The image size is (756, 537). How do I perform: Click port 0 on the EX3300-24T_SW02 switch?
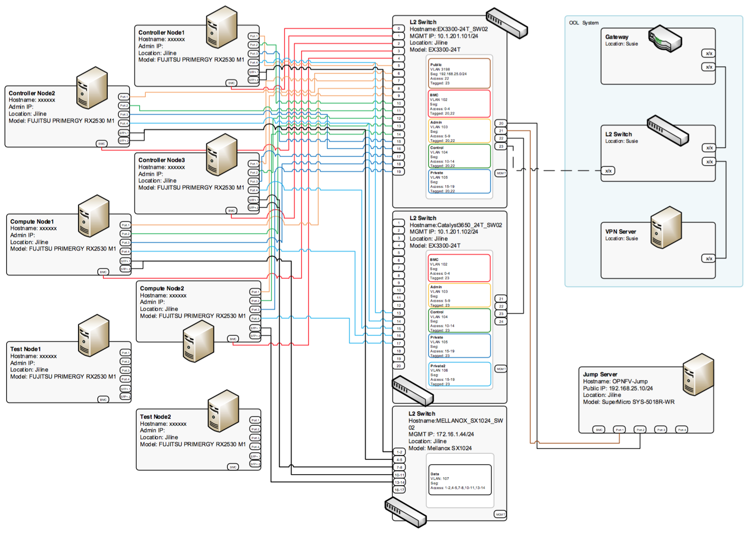tap(399, 29)
